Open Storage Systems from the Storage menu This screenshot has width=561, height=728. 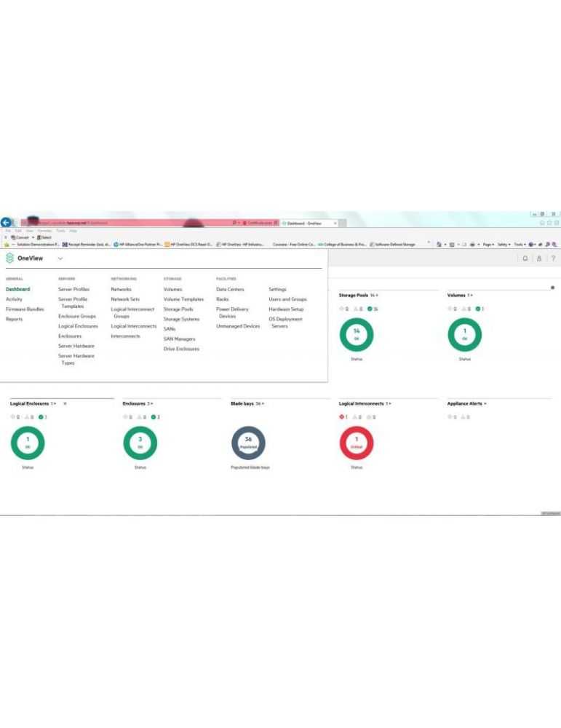[x=181, y=320]
